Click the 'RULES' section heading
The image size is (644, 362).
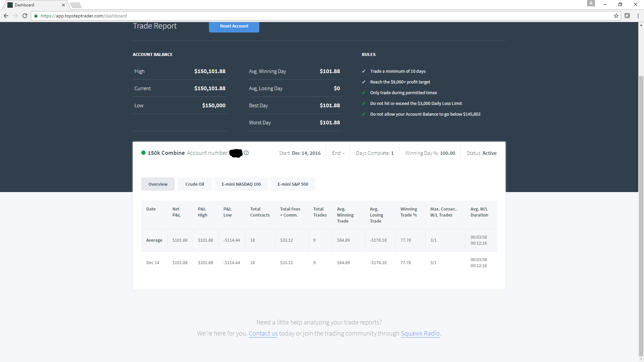coord(369,55)
